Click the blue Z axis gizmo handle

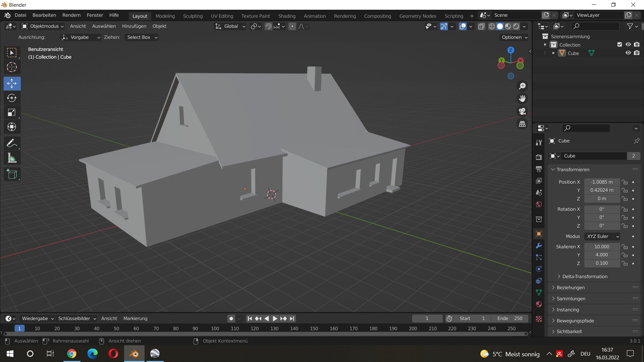pyautogui.click(x=511, y=50)
